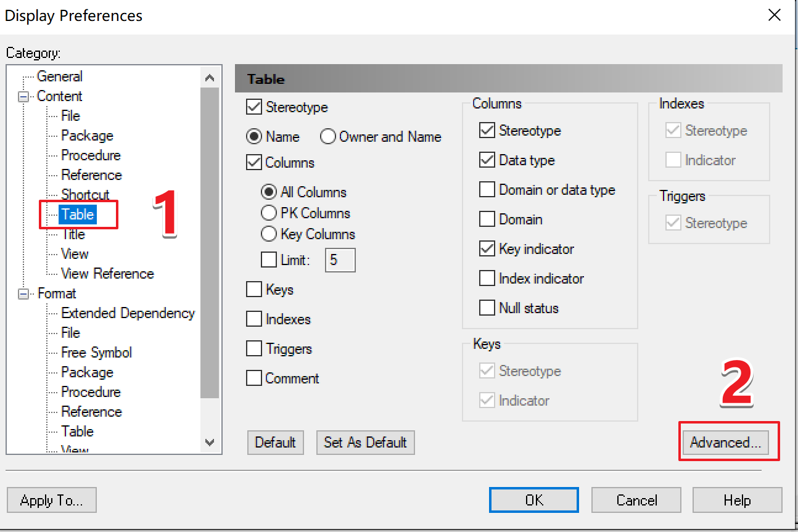Click the Set As Default button

tap(365, 442)
